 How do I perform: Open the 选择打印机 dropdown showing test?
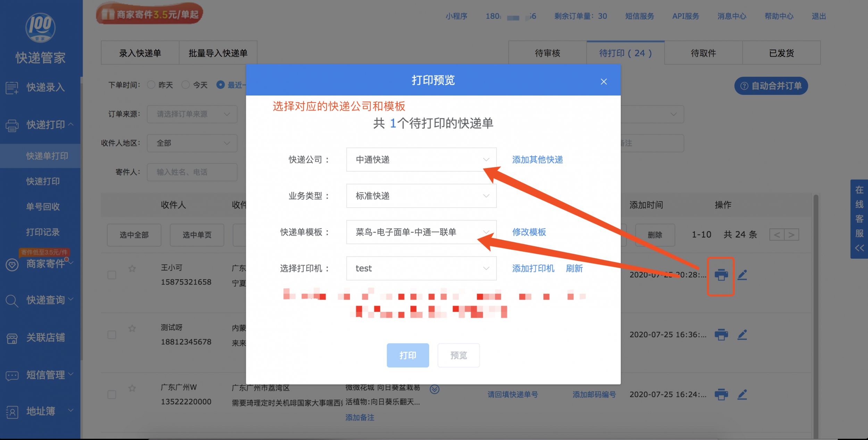421,268
